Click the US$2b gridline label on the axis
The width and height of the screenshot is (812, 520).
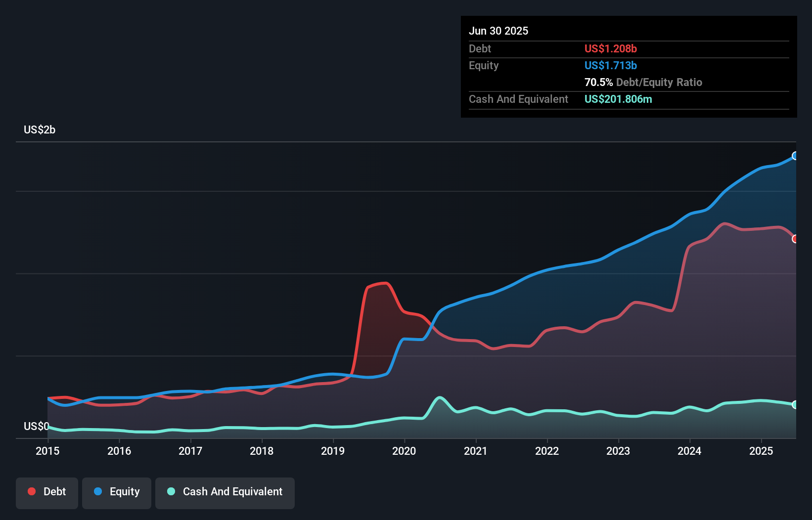(40, 130)
